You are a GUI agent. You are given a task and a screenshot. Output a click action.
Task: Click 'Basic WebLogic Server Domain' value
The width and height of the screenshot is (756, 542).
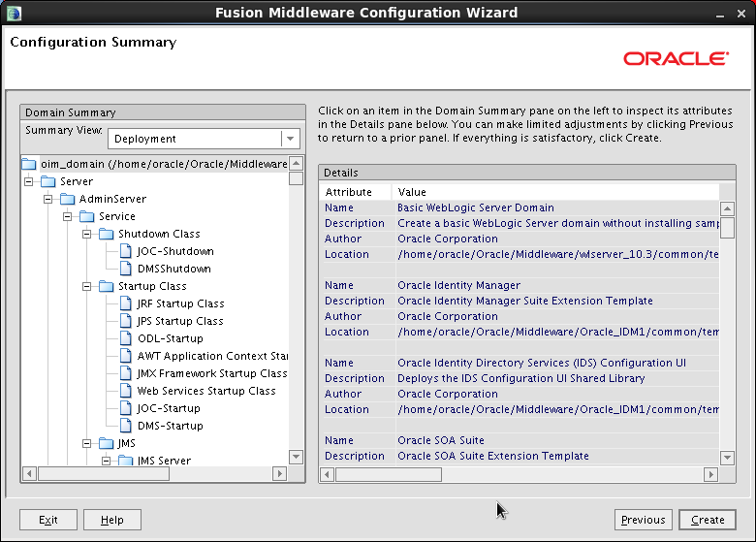[475, 207]
